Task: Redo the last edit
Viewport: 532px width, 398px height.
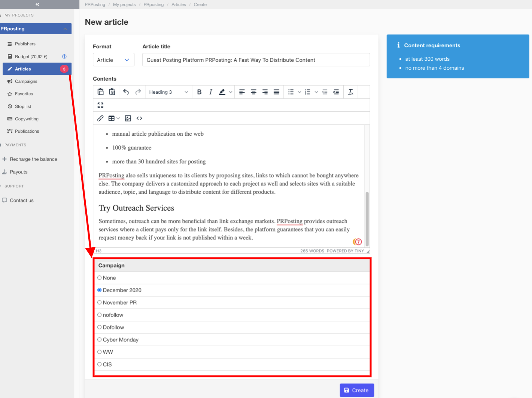Action: click(138, 92)
